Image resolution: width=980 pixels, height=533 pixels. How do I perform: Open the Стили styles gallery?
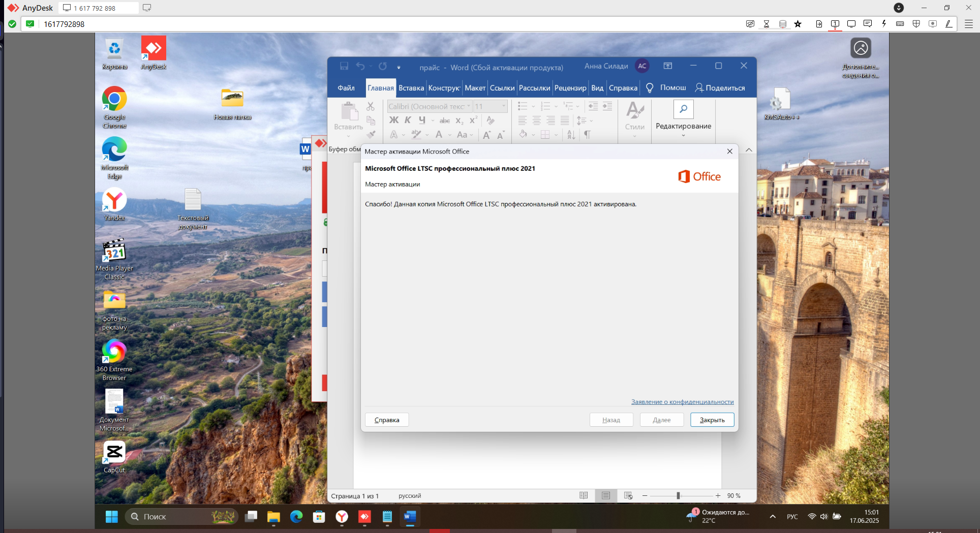[635, 120]
